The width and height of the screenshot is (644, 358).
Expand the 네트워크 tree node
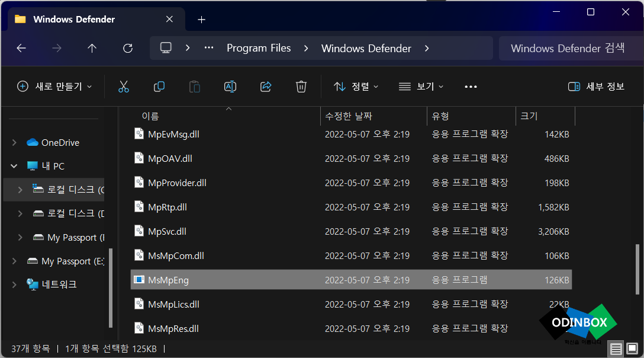pyautogui.click(x=14, y=285)
